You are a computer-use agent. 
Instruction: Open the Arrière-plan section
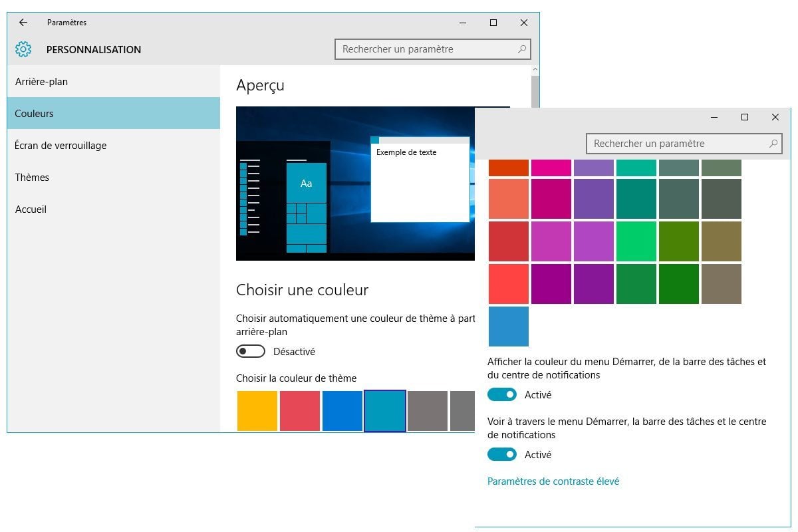42,82
